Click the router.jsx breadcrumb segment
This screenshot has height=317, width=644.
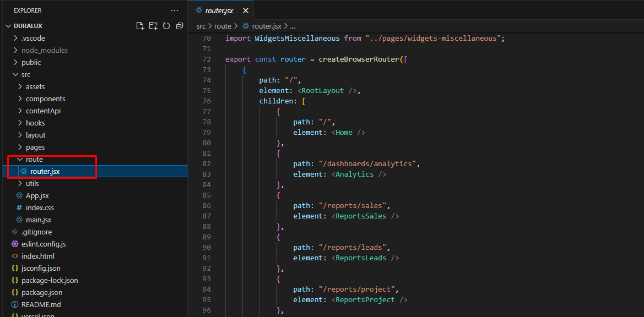tap(267, 26)
